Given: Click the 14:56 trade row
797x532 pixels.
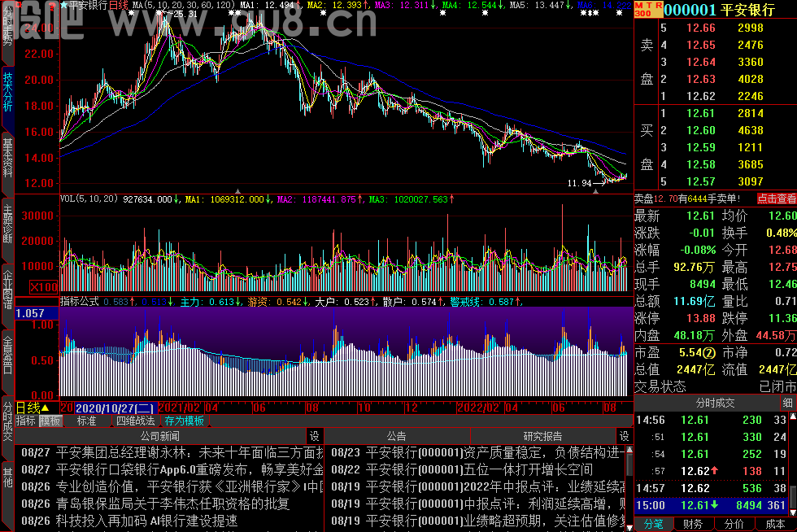Looking at the screenshot, I should (x=711, y=420).
